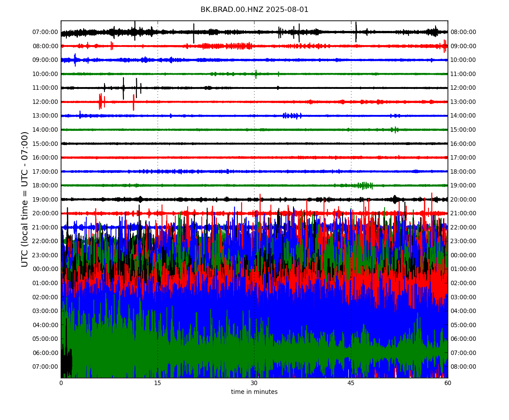Click left-axis label 18:00:00
The image size is (509, 420).
(x=46, y=186)
